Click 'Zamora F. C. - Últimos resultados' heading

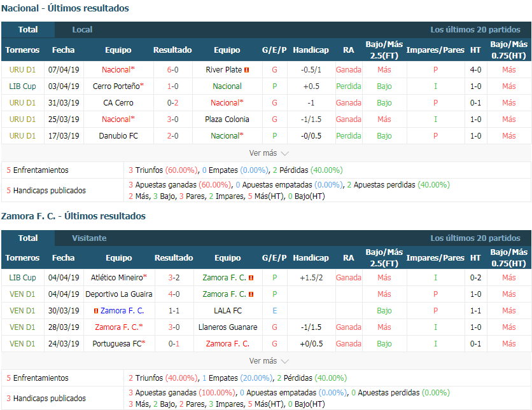tap(73, 217)
